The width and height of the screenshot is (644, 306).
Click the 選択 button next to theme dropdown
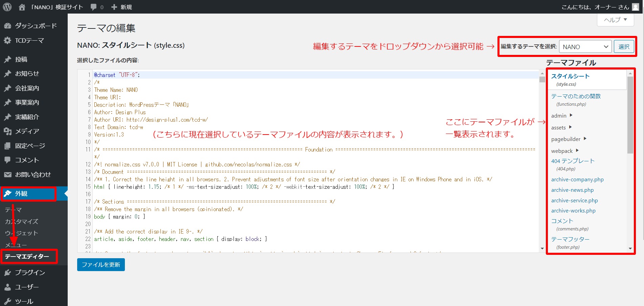pyautogui.click(x=624, y=47)
